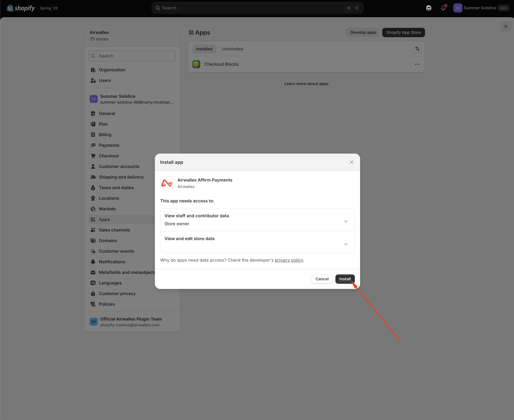514x420 pixels.
Task: Click the Summer Solstice store name in top bar
Action: tap(480, 8)
